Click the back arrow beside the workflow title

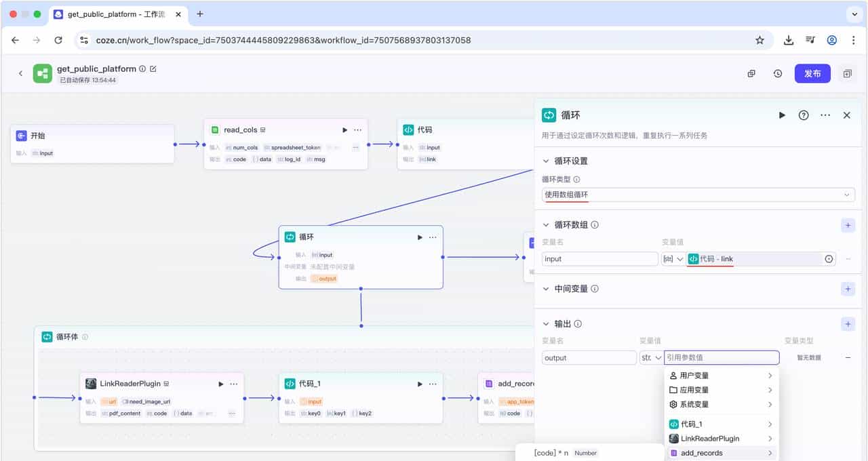point(20,73)
